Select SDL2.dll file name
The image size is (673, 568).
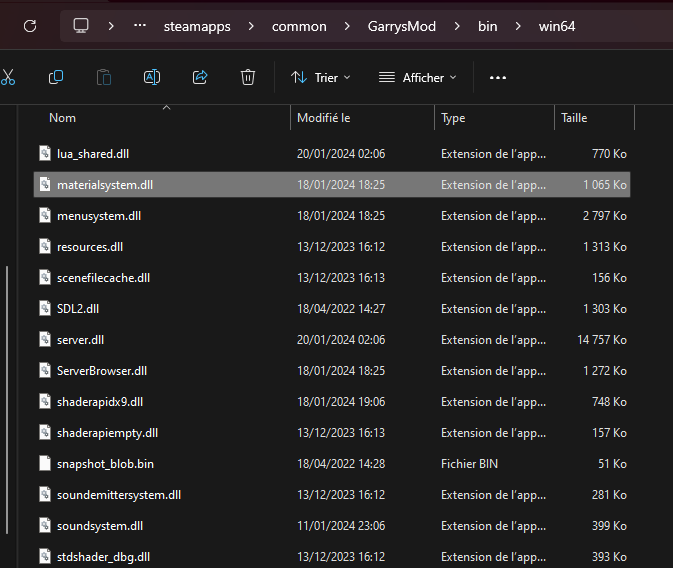(78, 309)
